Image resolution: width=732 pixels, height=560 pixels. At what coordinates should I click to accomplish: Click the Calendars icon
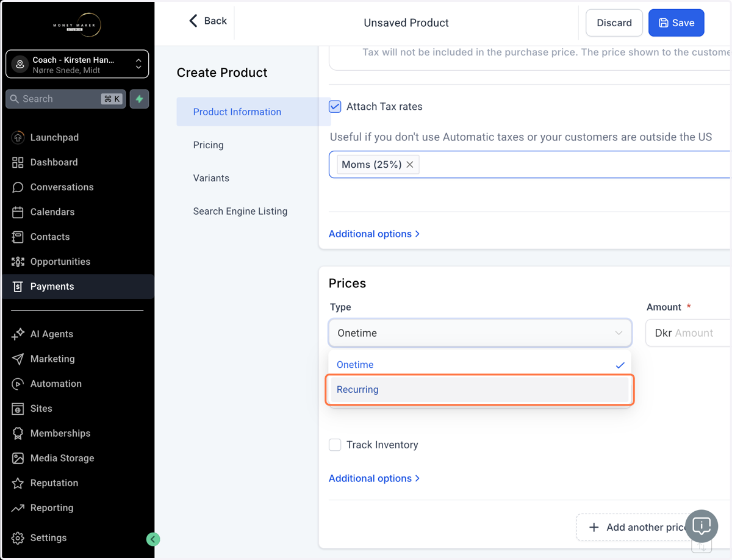(18, 212)
